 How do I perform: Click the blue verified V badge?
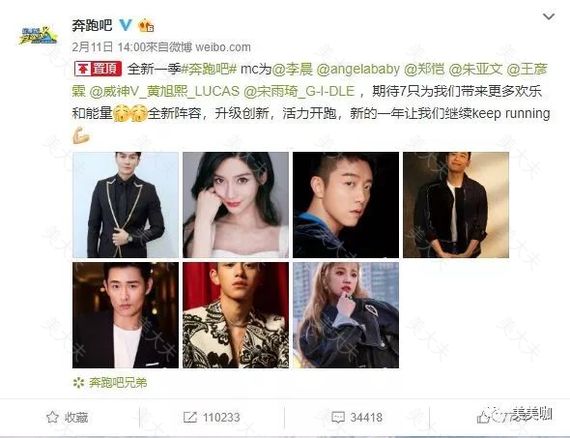[126, 25]
